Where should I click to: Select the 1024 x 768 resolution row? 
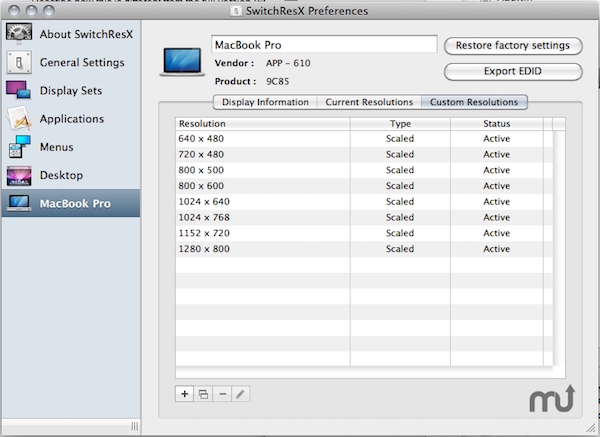pos(364,217)
